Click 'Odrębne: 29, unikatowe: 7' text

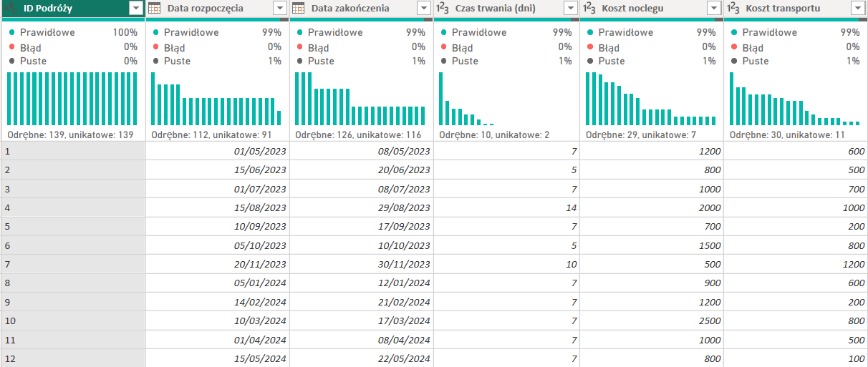coord(641,134)
